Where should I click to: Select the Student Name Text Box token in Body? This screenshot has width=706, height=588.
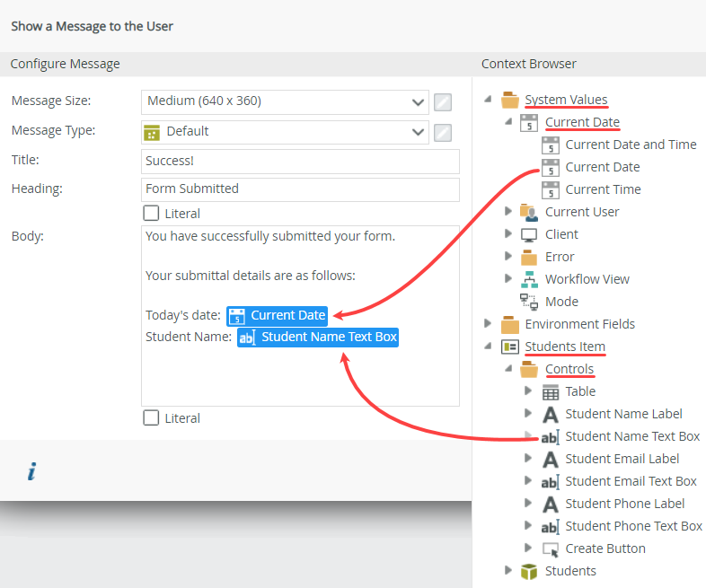coord(318,337)
